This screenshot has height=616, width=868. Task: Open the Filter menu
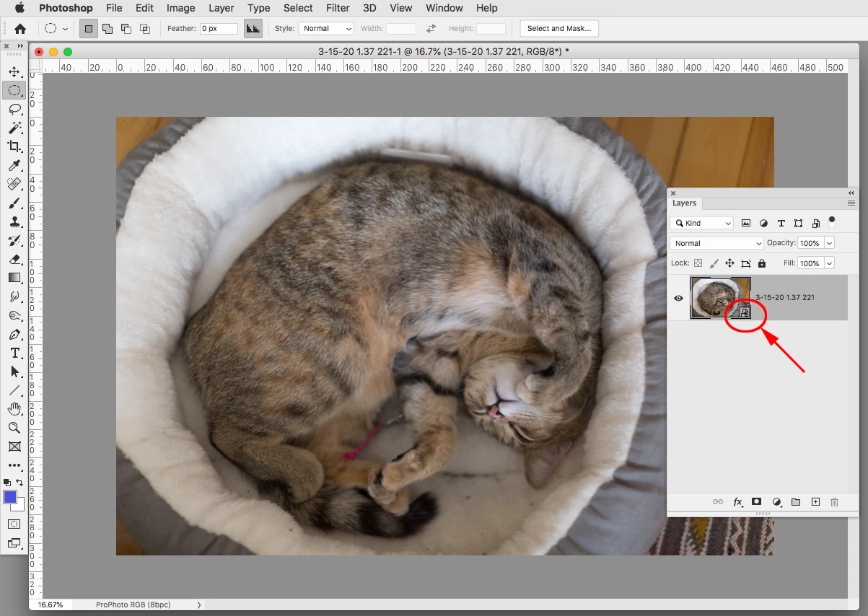click(337, 8)
